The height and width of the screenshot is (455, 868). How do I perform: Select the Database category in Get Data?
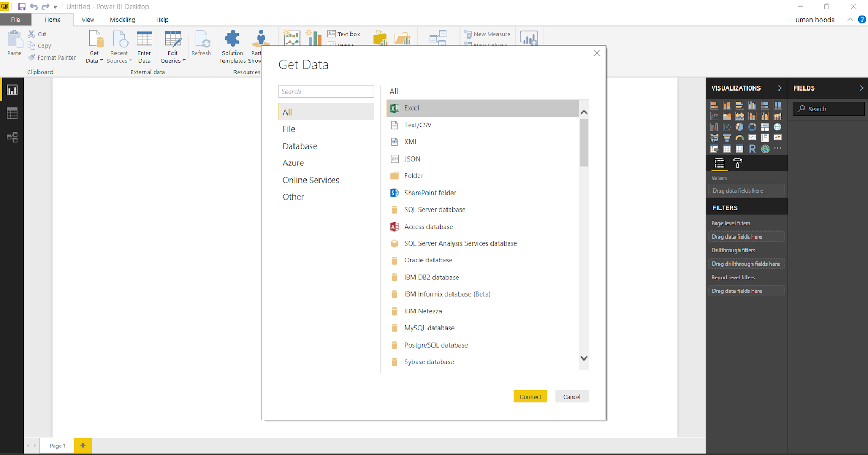327,146
